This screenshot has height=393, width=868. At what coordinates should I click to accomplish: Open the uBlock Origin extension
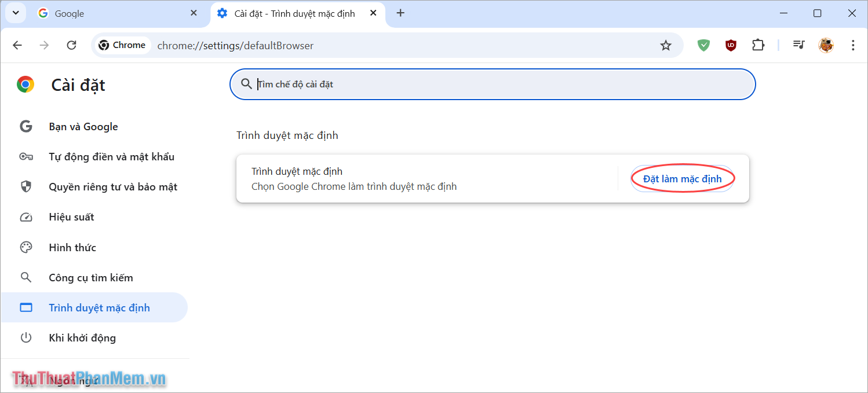point(731,45)
